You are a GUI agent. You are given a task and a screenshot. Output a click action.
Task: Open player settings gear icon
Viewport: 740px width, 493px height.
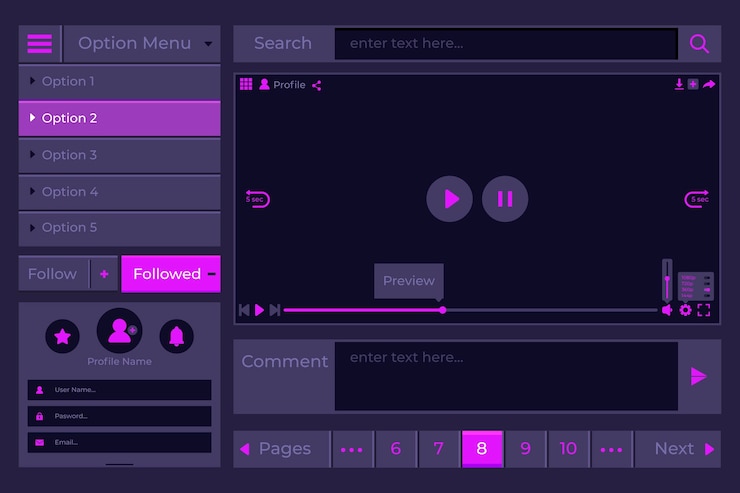(x=685, y=310)
